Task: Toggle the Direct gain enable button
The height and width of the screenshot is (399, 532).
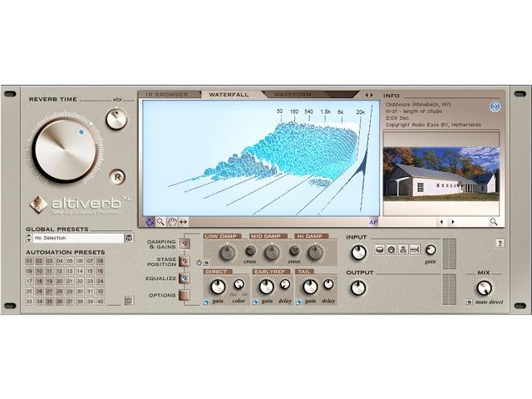Action: tap(206, 302)
